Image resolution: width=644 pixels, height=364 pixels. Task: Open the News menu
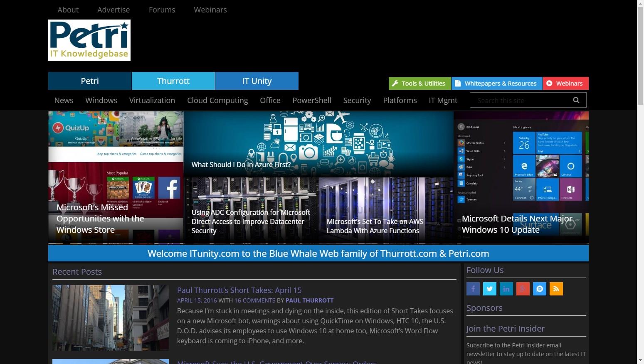(64, 100)
